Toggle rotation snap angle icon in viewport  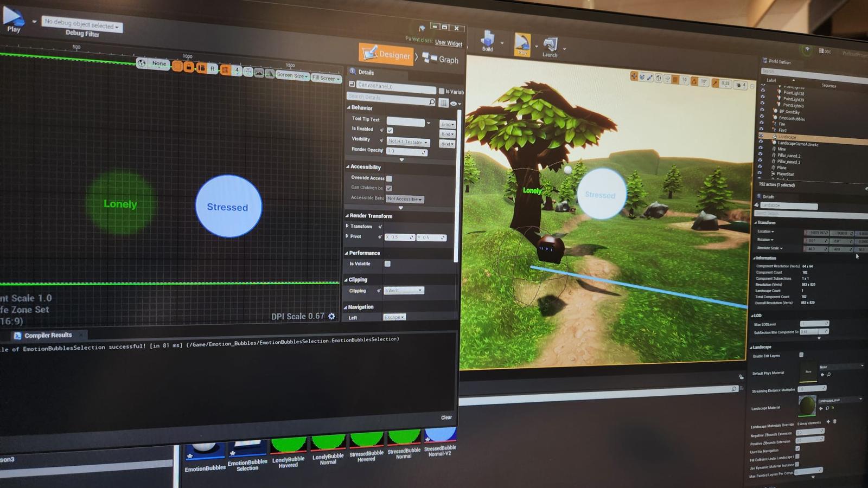(x=694, y=81)
